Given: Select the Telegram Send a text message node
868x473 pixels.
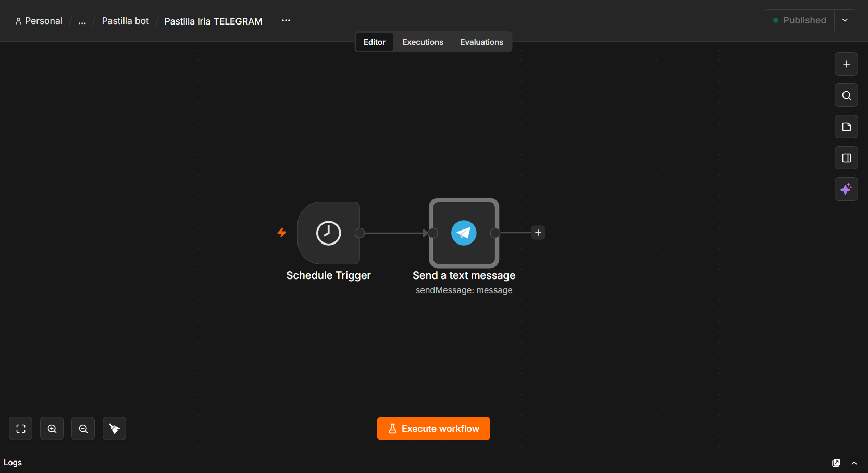Looking at the screenshot, I should coord(464,233).
